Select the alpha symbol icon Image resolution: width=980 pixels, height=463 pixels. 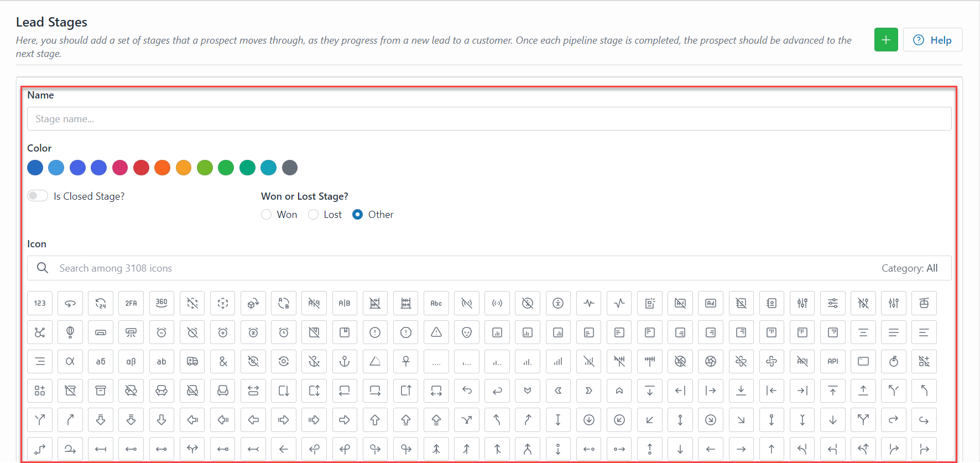click(x=70, y=362)
